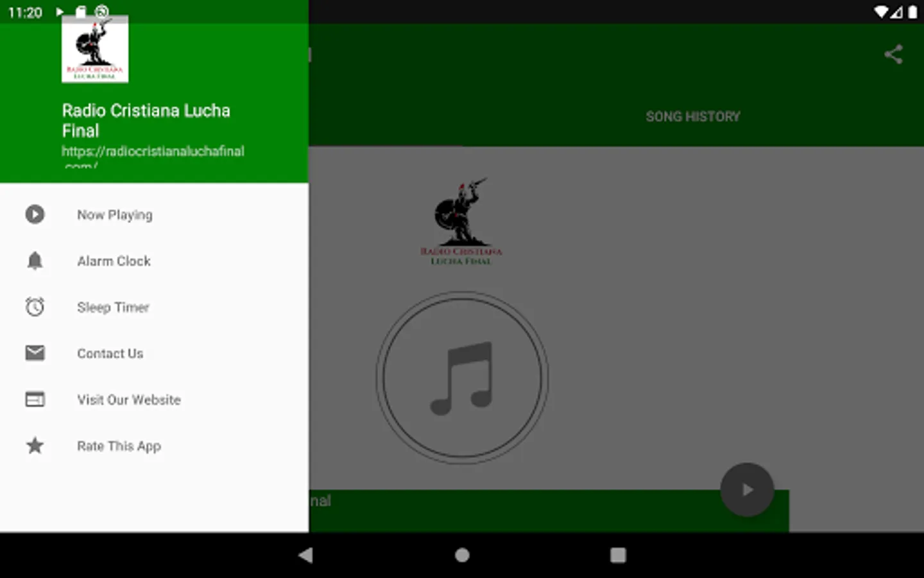Open the radiocristianaluchafinal website link
The width and height of the screenshot is (924, 578).
(x=153, y=157)
